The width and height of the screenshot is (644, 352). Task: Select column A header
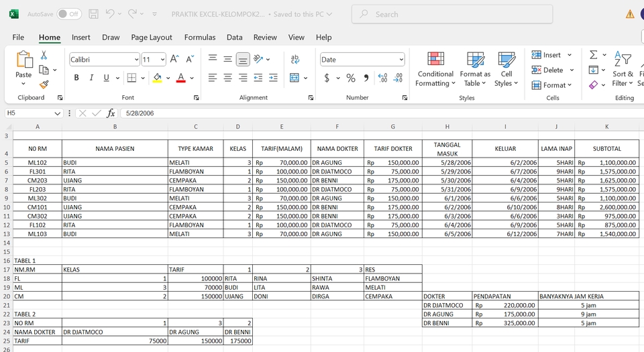tap(38, 127)
